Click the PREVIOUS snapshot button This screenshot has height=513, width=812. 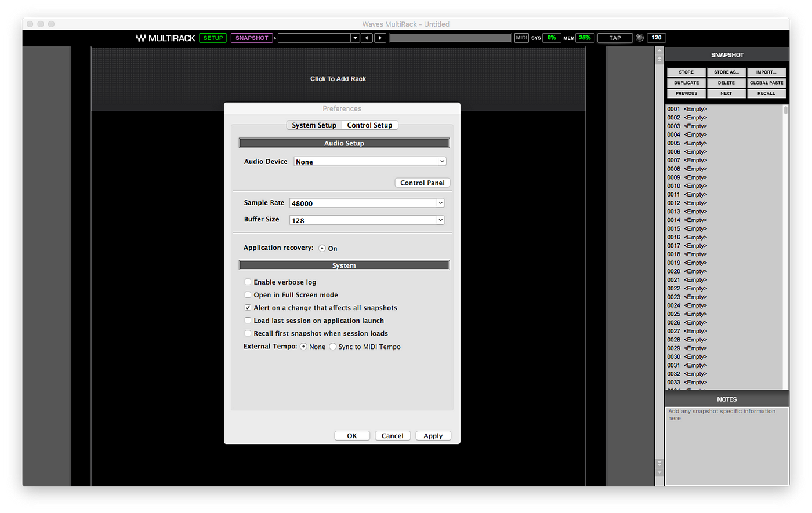(x=686, y=93)
